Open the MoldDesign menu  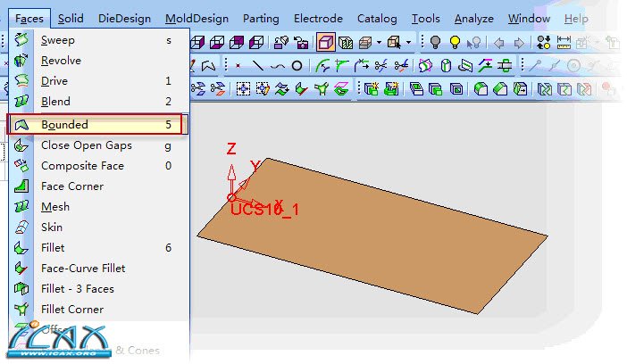[196, 19]
